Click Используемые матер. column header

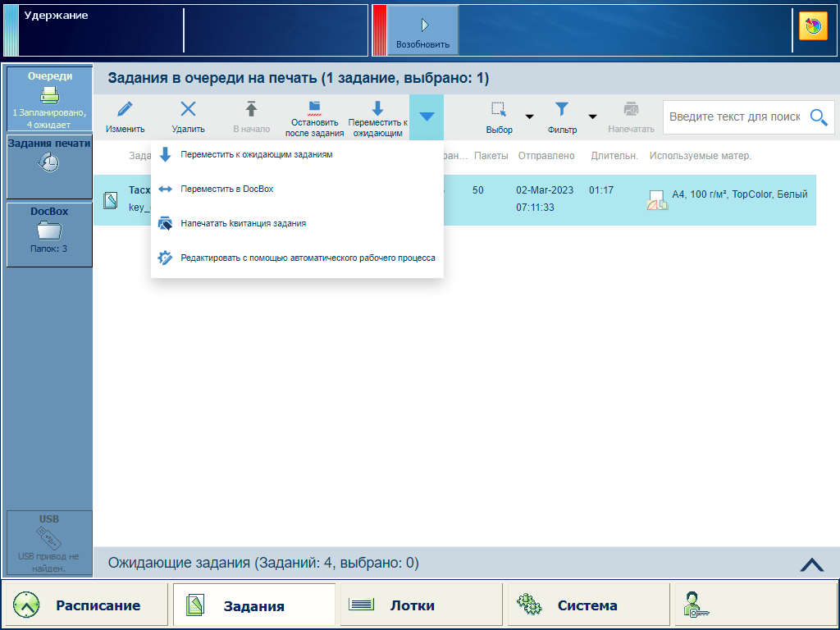click(701, 156)
